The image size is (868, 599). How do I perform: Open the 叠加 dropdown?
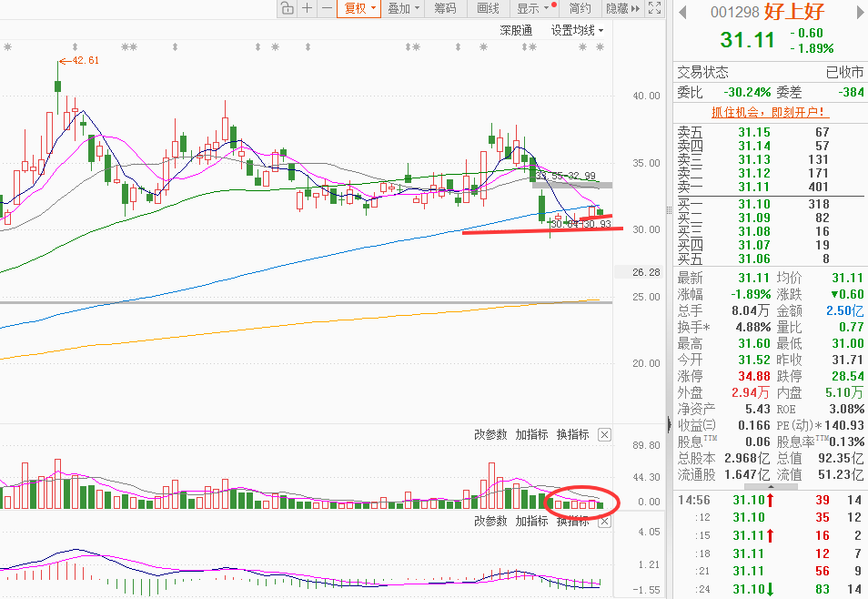click(403, 8)
